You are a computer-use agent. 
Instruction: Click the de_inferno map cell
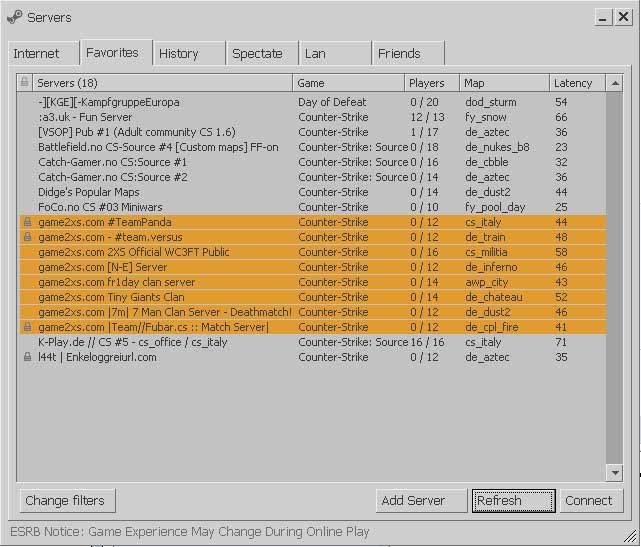491,267
